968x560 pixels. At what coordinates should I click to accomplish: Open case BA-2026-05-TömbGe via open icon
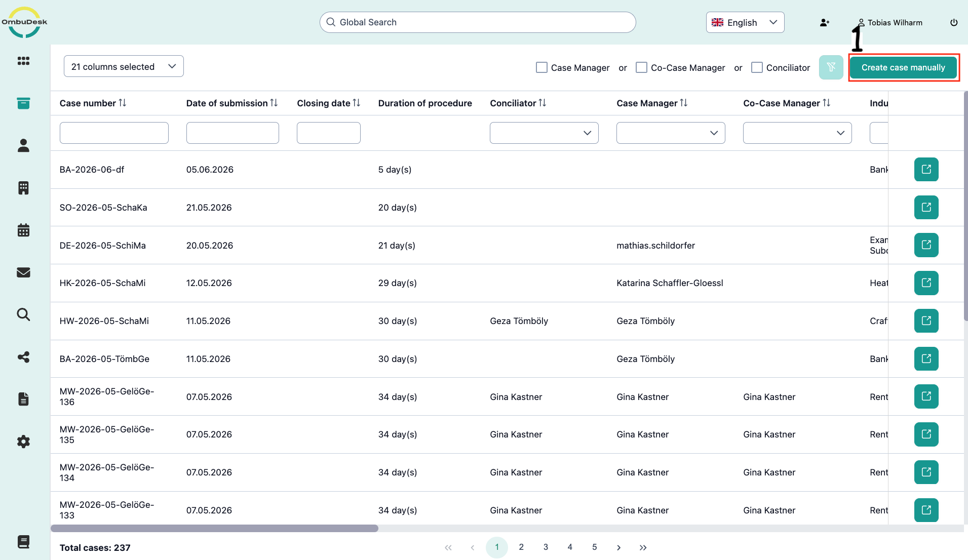click(x=926, y=359)
